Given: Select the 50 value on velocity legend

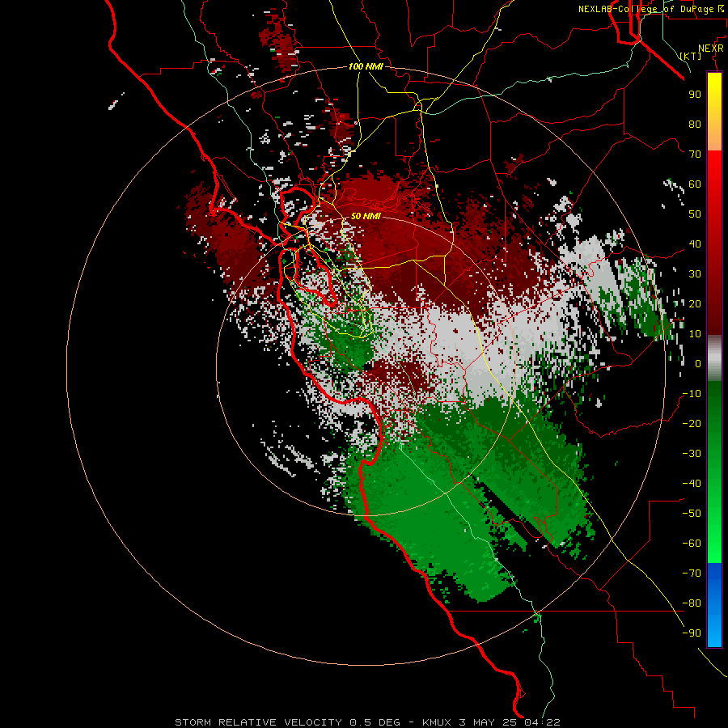Looking at the screenshot, I should point(695,214).
